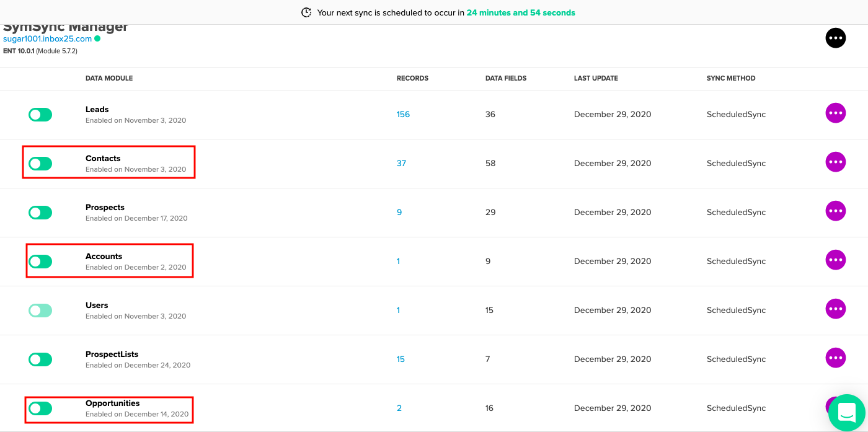The image size is (868, 432).
Task: Click Leads data fields value 36
Action: click(490, 115)
